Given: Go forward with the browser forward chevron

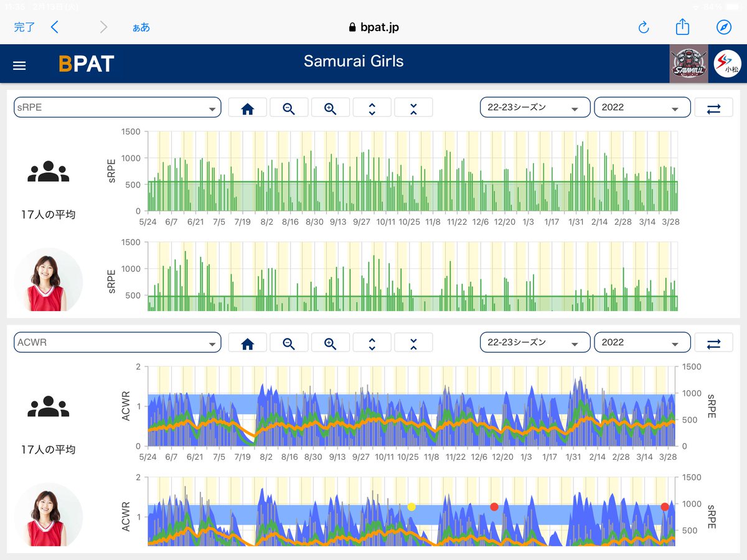Looking at the screenshot, I should (103, 27).
